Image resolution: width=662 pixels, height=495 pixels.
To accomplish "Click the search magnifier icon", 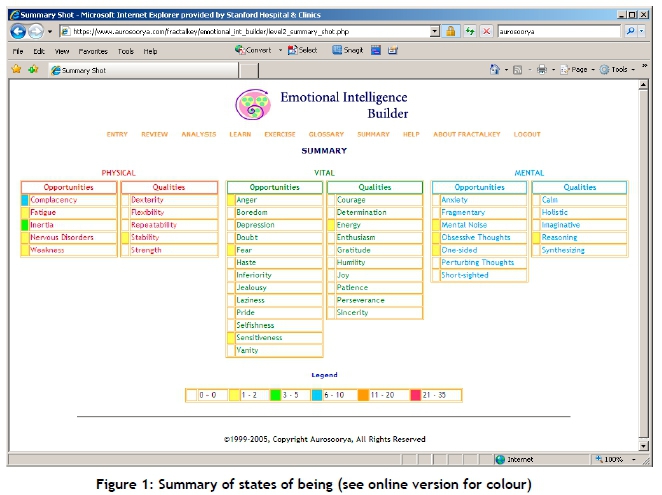I will pyautogui.click(x=631, y=31).
